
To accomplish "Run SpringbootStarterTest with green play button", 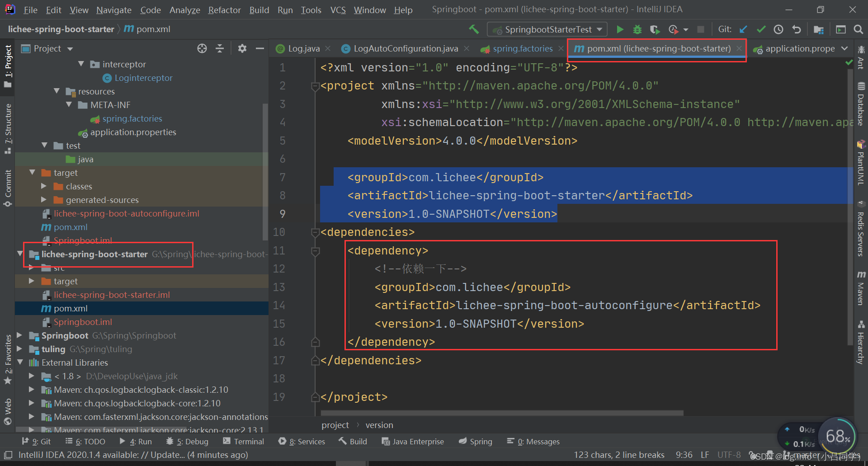I will point(620,29).
